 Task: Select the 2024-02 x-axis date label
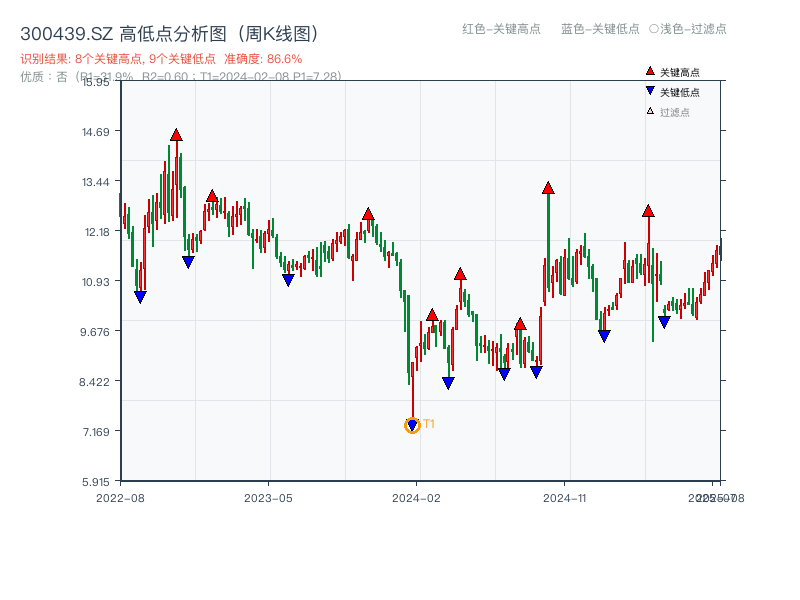tap(416, 497)
